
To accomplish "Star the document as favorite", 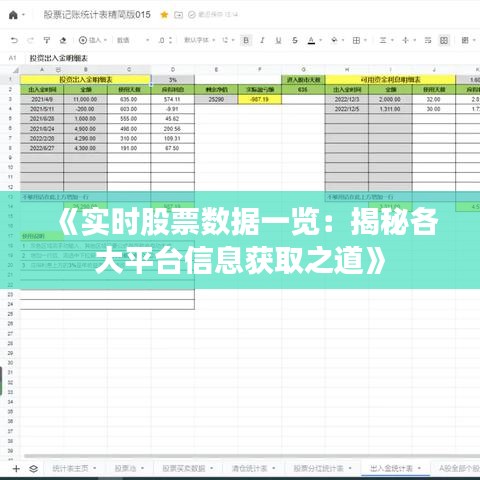I will click(164, 15).
